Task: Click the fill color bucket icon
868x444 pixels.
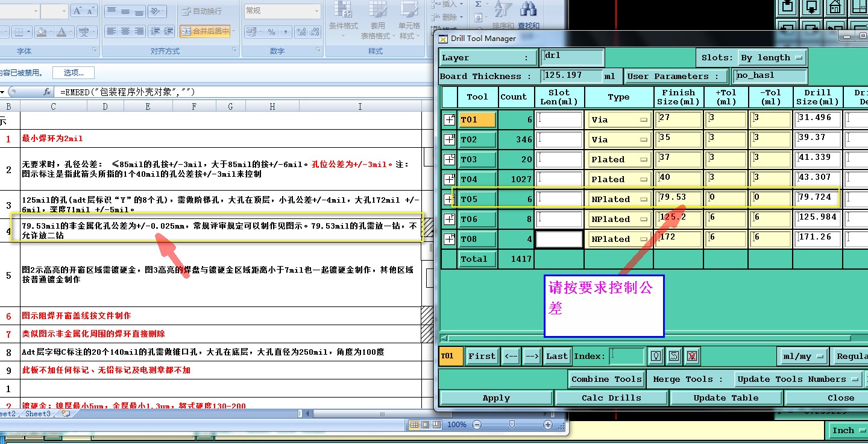Action: click(x=42, y=31)
